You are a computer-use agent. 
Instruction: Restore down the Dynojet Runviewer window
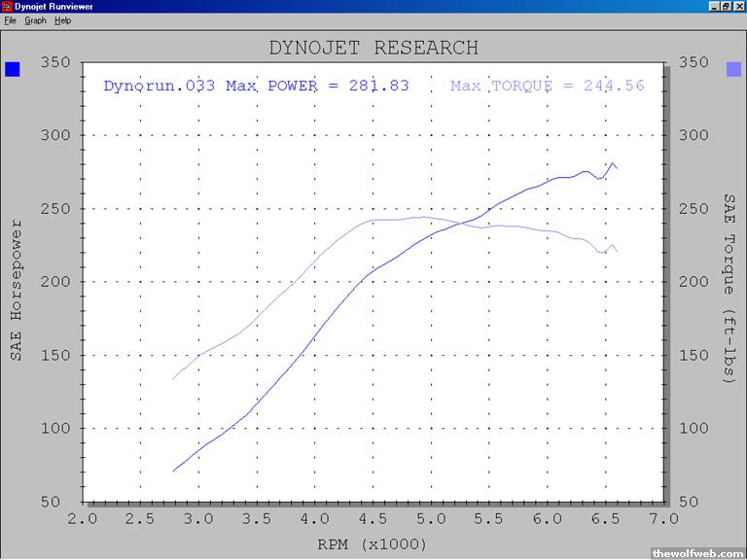[x=726, y=7]
